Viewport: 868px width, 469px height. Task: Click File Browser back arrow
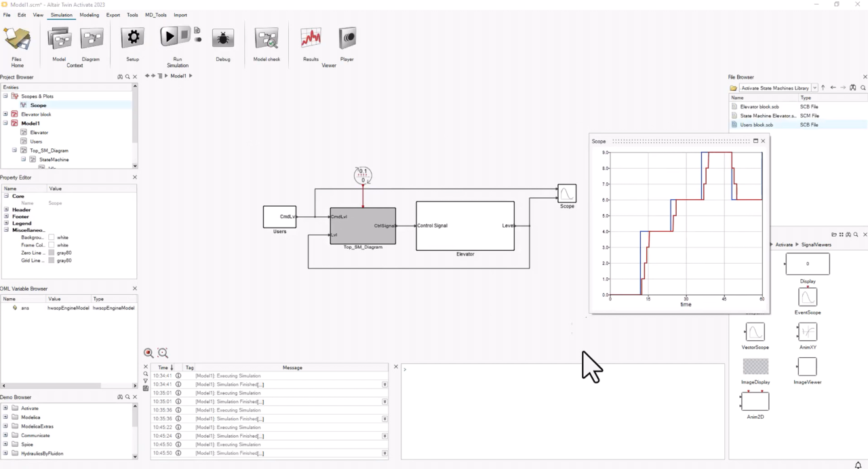(x=833, y=88)
